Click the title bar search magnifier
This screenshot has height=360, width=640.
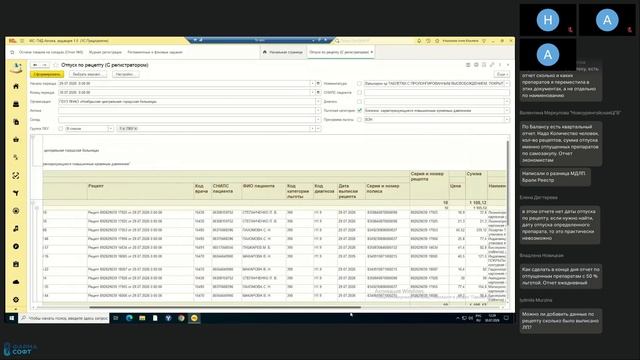click(x=337, y=41)
